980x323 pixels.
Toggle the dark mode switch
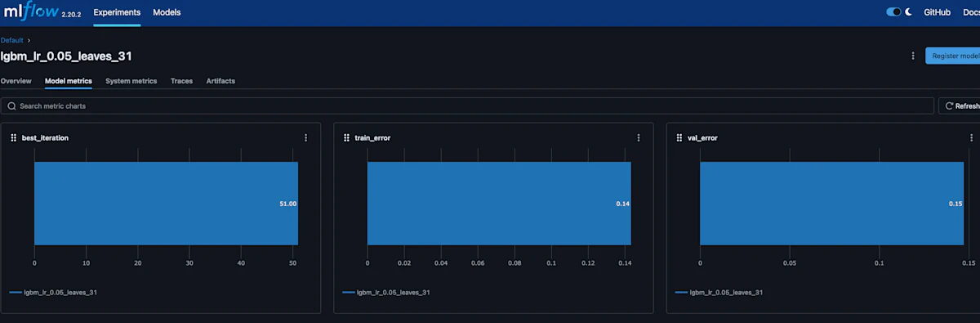893,12
